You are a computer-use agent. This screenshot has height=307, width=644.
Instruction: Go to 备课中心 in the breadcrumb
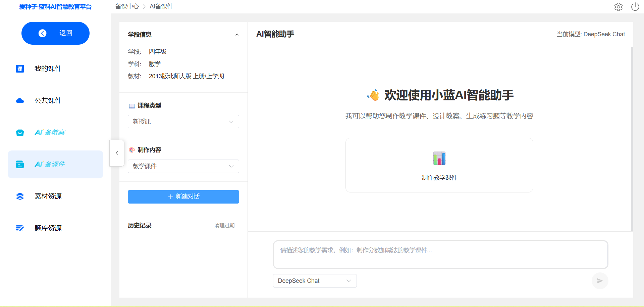coord(127,6)
